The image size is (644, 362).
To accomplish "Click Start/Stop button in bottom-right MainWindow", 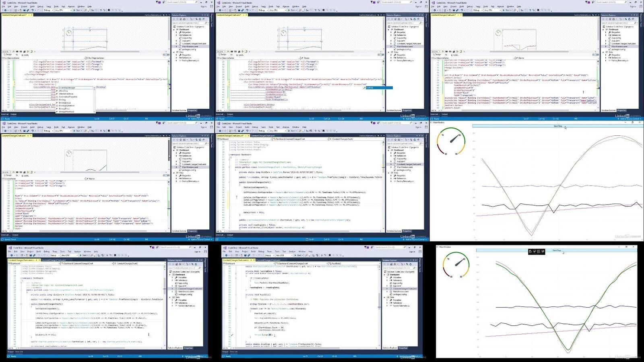I will (557, 250).
